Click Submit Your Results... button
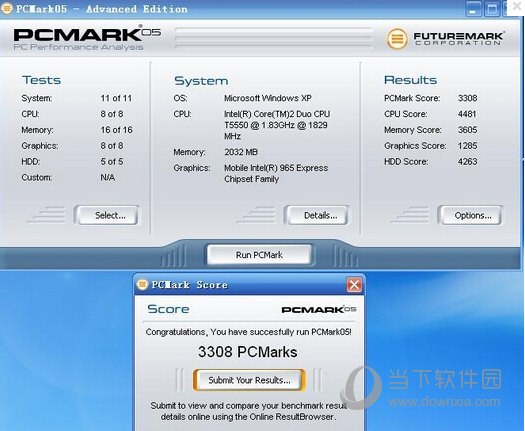 point(249,380)
